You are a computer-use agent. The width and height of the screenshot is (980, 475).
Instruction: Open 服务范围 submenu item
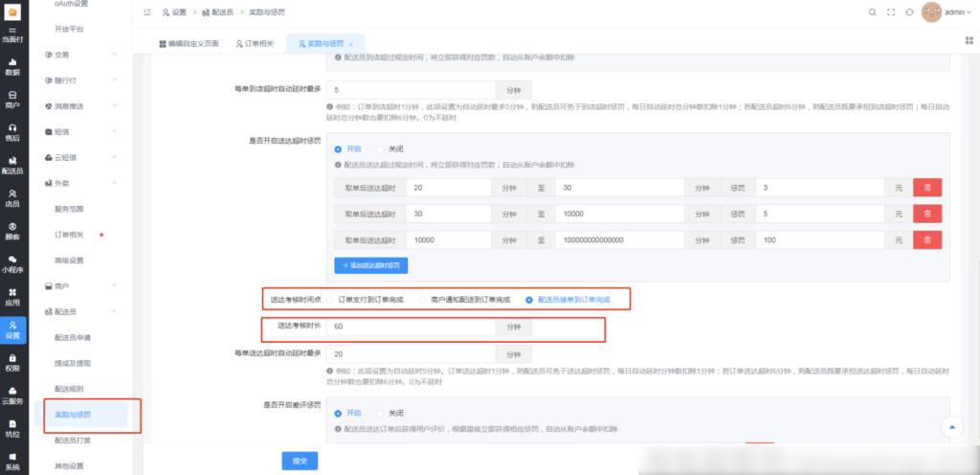[69, 209]
